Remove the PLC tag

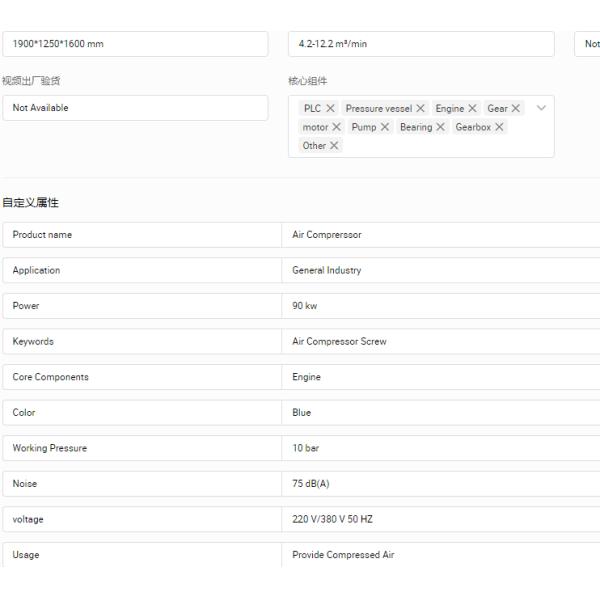(330, 108)
